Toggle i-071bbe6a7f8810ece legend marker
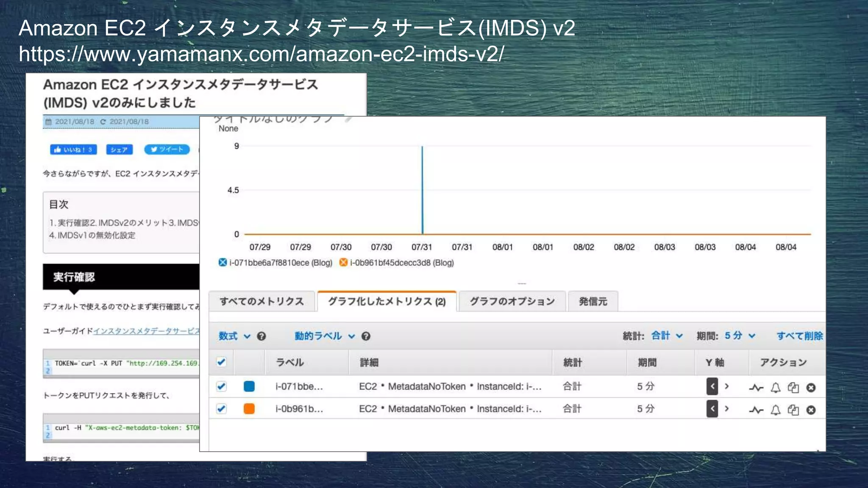 point(223,263)
